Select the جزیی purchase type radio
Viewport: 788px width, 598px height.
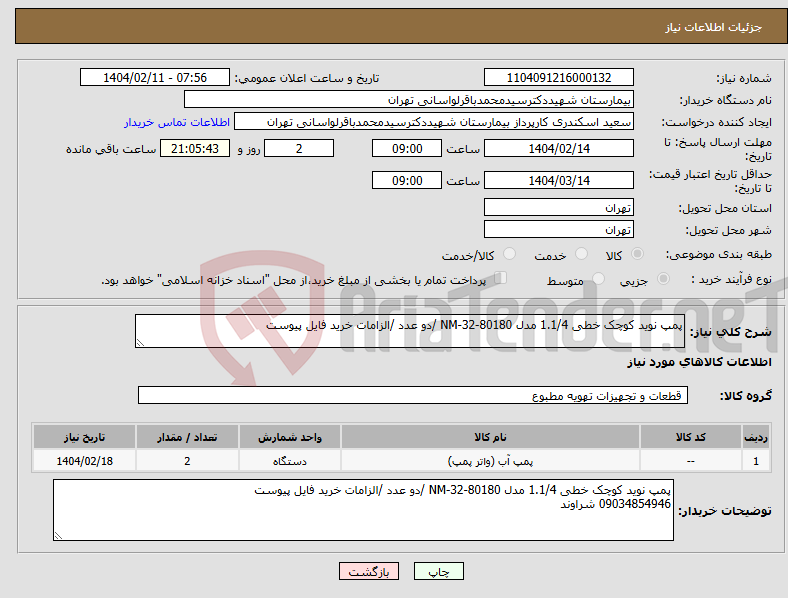click(x=663, y=278)
